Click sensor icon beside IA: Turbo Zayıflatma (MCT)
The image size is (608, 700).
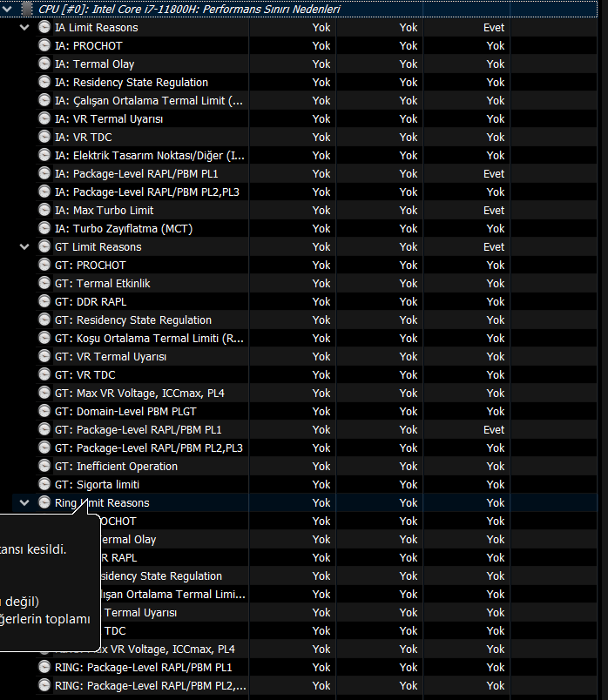click(44, 229)
